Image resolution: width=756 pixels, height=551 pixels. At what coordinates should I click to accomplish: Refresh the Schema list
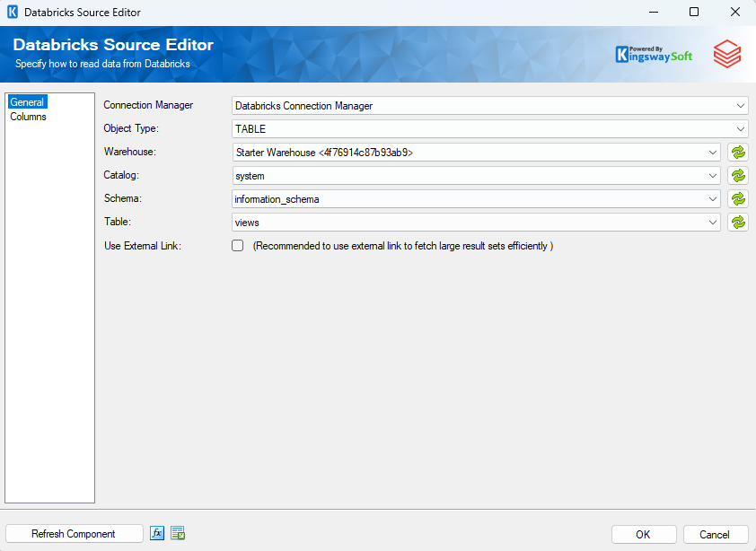click(x=738, y=198)
